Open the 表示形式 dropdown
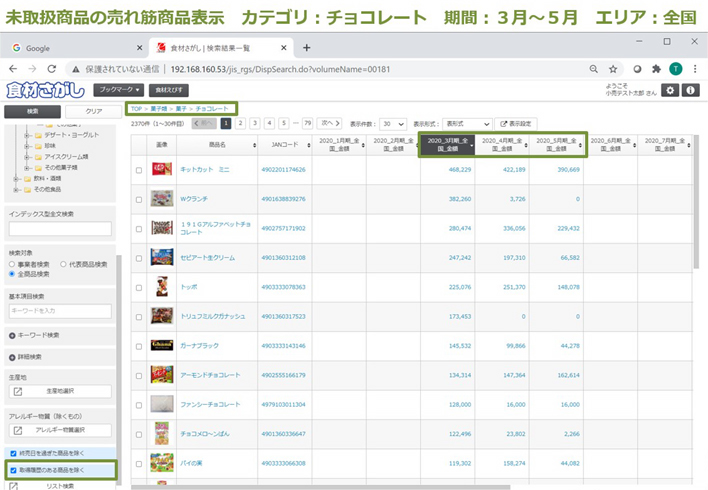This screenshot has width=708, height=490. coord(467,124)
